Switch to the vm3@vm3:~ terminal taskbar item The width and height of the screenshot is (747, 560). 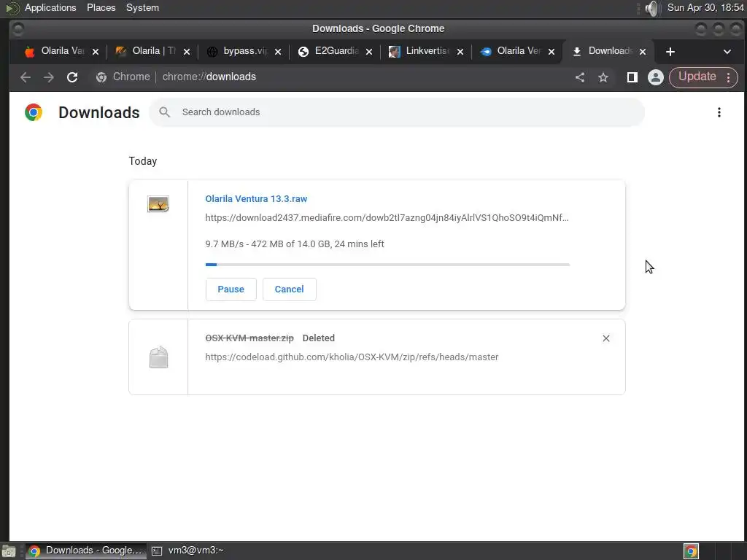tap(187, 551)
